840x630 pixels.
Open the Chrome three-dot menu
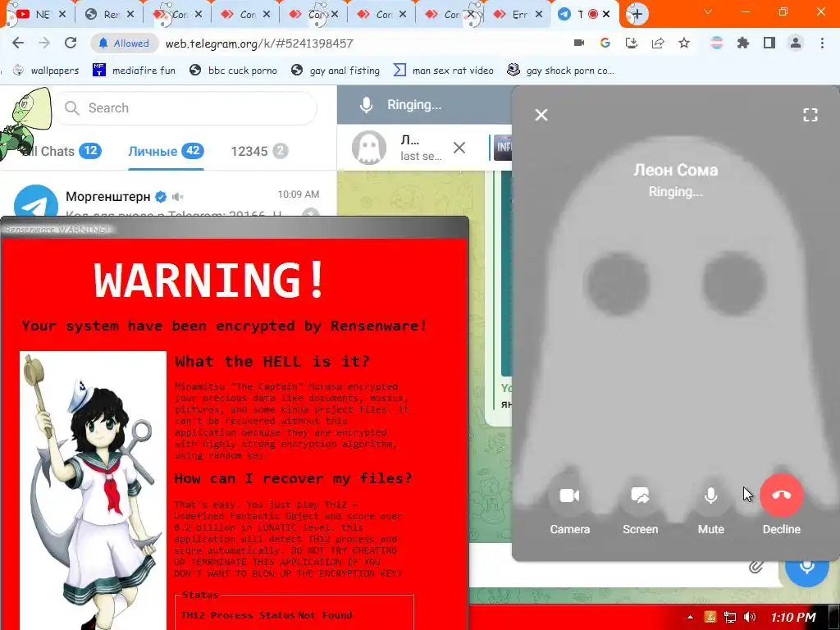[x=822, y=43]
